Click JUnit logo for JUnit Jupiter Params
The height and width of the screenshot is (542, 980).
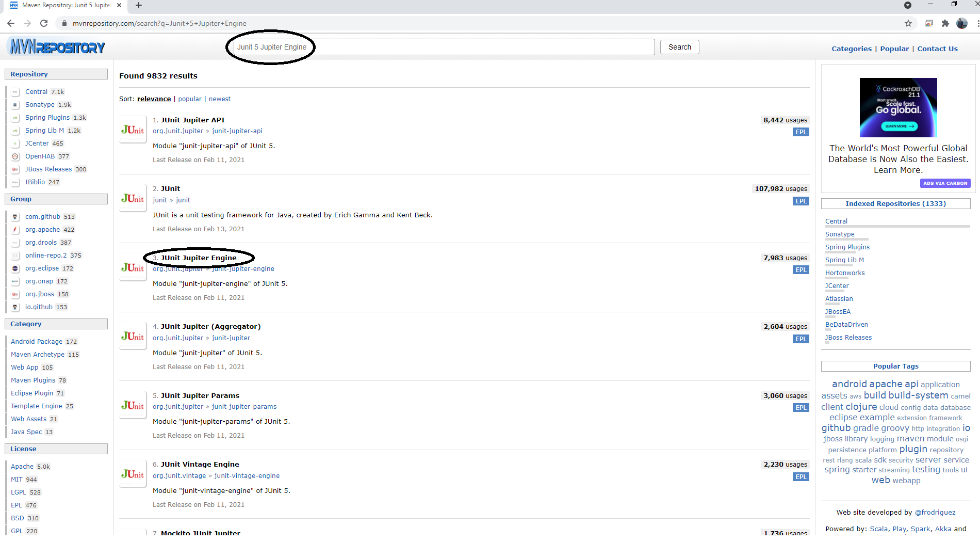click(x=133, y=405)
